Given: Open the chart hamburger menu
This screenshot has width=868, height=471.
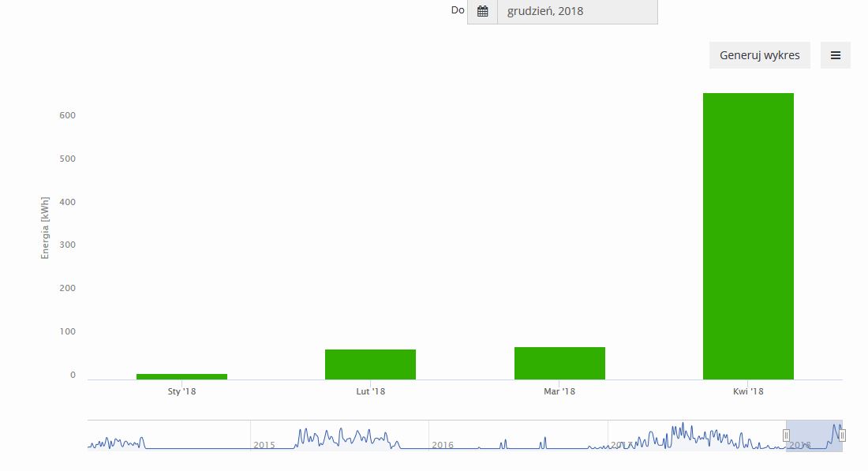Looking at the screenshot, I should tap(835, 55).
